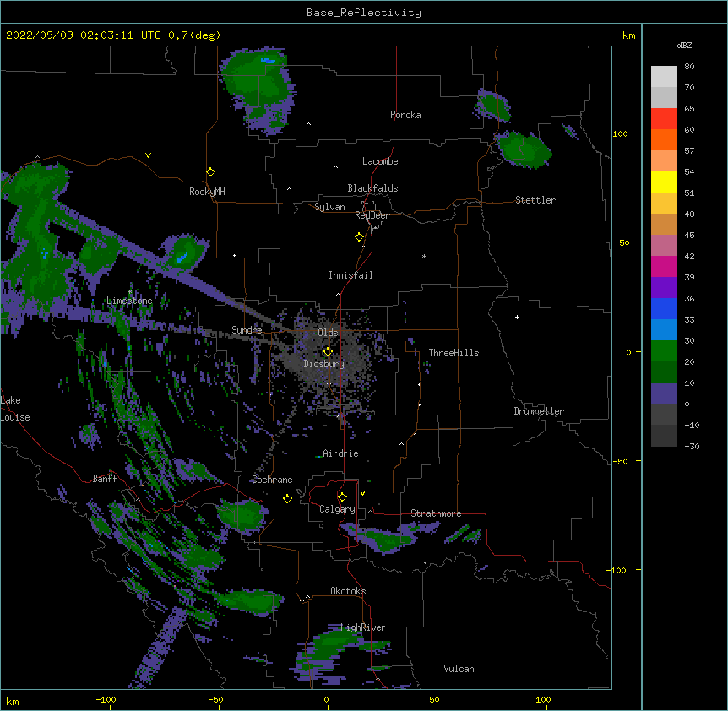
Task: Click the Lacombe city label
Action: coord(380,161)
